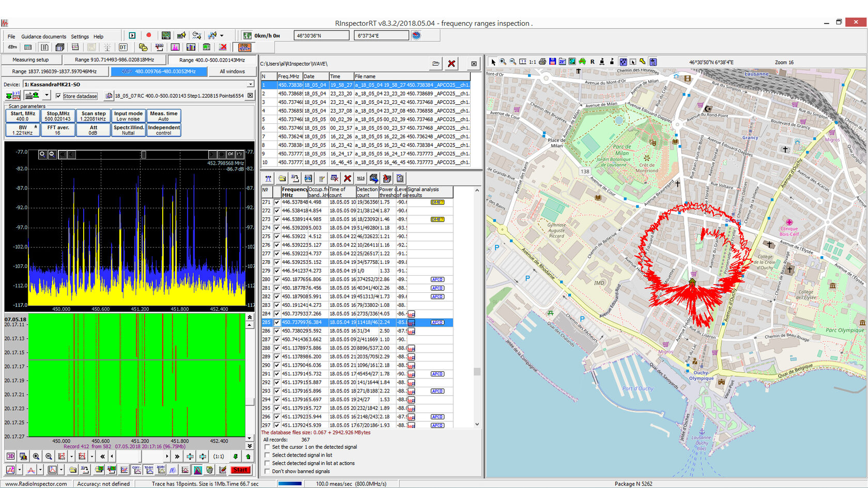Open dropdown arrow next to satellite toolbar icon
868x488 pixels.
pos(222,36)
